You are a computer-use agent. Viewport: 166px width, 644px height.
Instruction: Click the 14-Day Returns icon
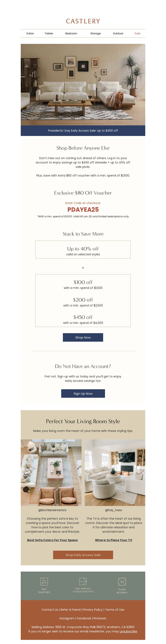coord(122,582)
